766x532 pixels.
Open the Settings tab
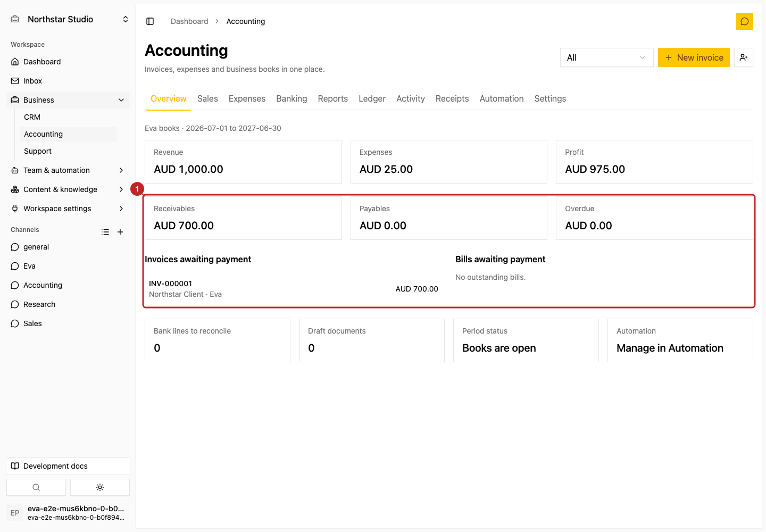click(x=550, y=98)
